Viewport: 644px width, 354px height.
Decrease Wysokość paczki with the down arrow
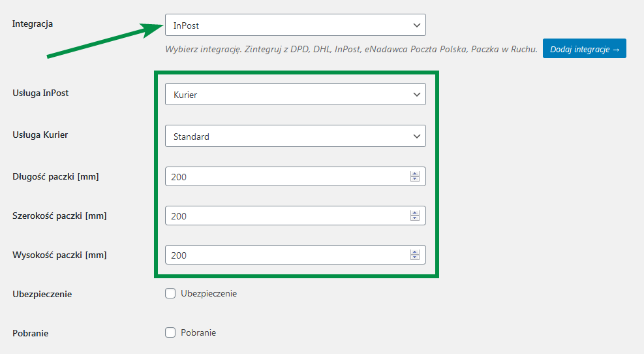(x=415, y=257)
